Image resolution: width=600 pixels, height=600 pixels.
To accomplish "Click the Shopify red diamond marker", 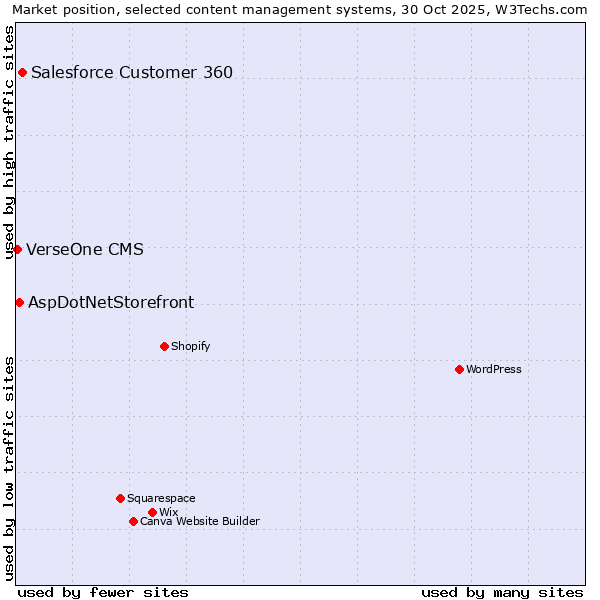I will (164, 346).
